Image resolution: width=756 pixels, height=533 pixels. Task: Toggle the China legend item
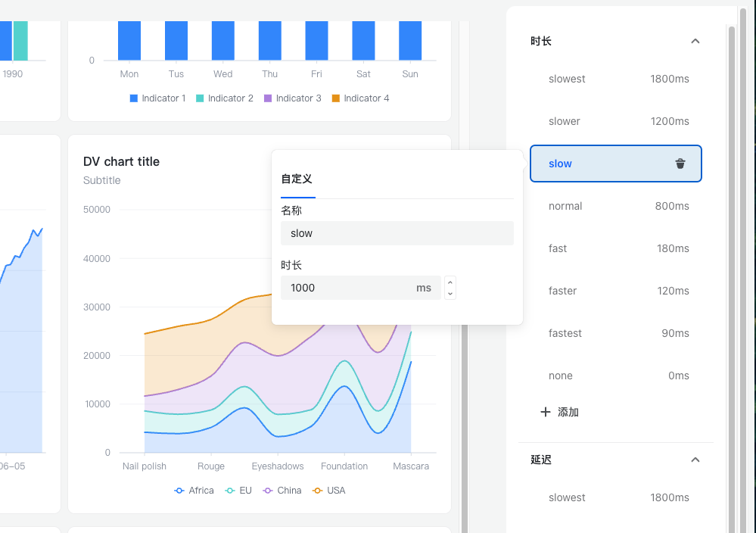coord(282,491)
